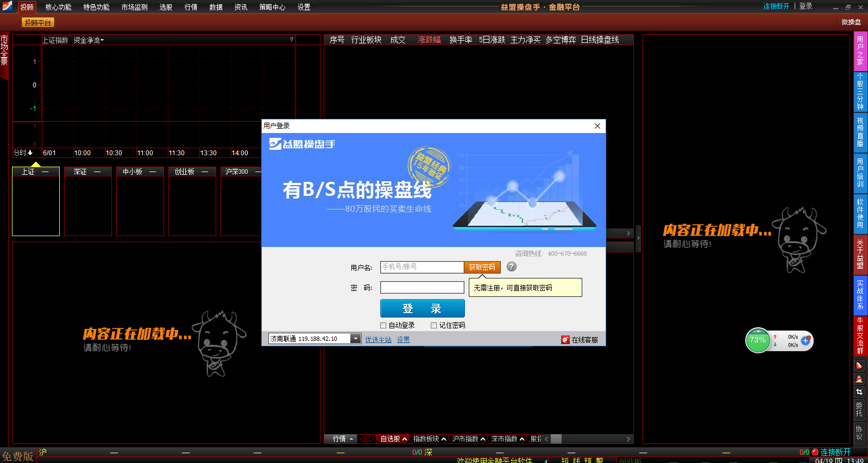Open the 行情 menu in top bar
The width and height of the screenshot is (868, 463).
[191, 7]
